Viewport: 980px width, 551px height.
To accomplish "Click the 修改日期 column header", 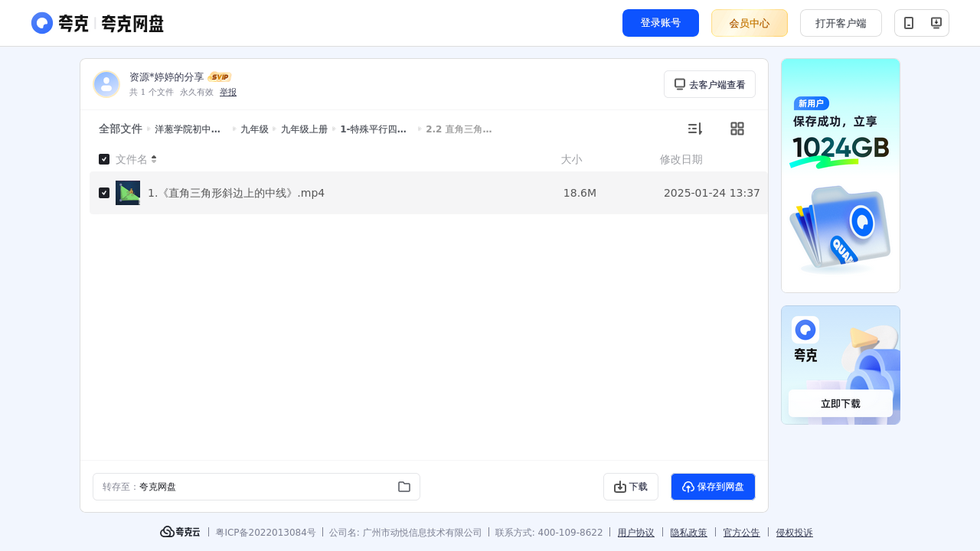I will coord(681,159).
